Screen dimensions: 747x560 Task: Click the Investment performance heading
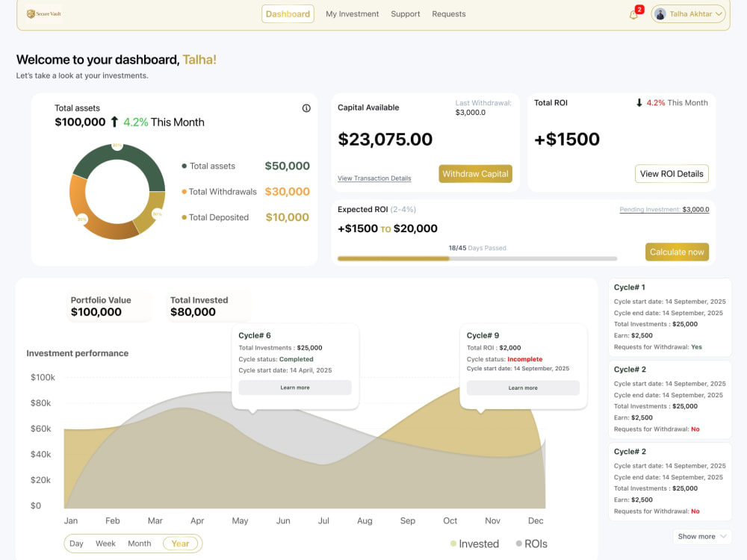tap(77, 353)
